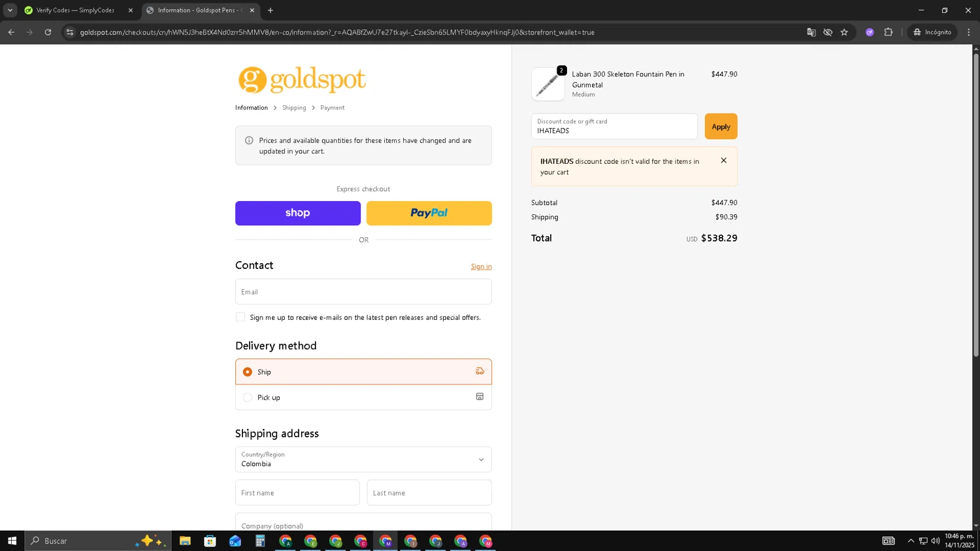Click the Incógnito profile button
Image resolution: width=980 pixels, height=551 pixels.
[x=932, y=32]
